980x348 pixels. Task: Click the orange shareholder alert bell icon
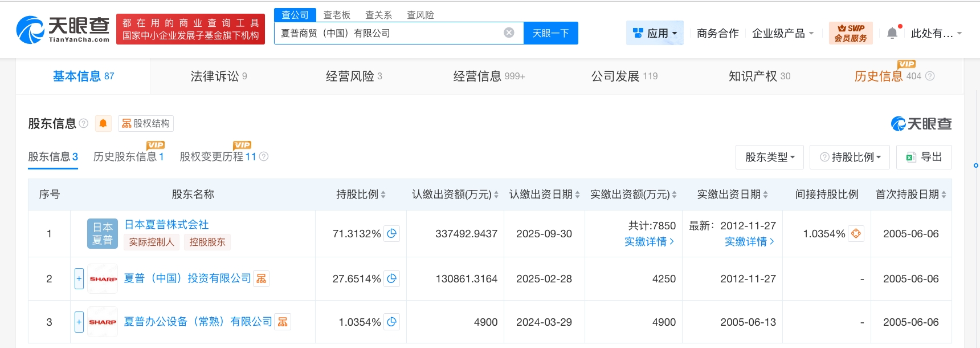103,123
